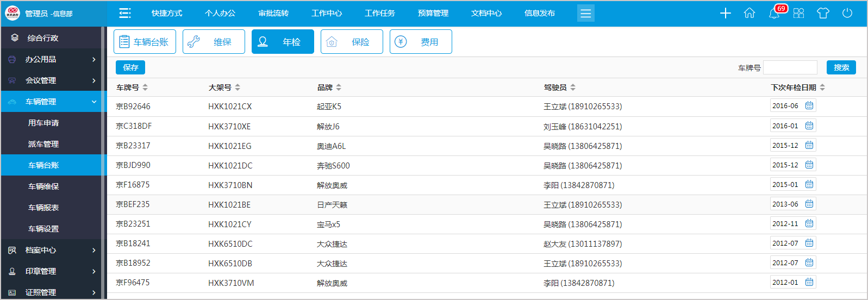The image size is (868, 300).
Task: Open 工作中心 in top menu
Action: (327, 14)
